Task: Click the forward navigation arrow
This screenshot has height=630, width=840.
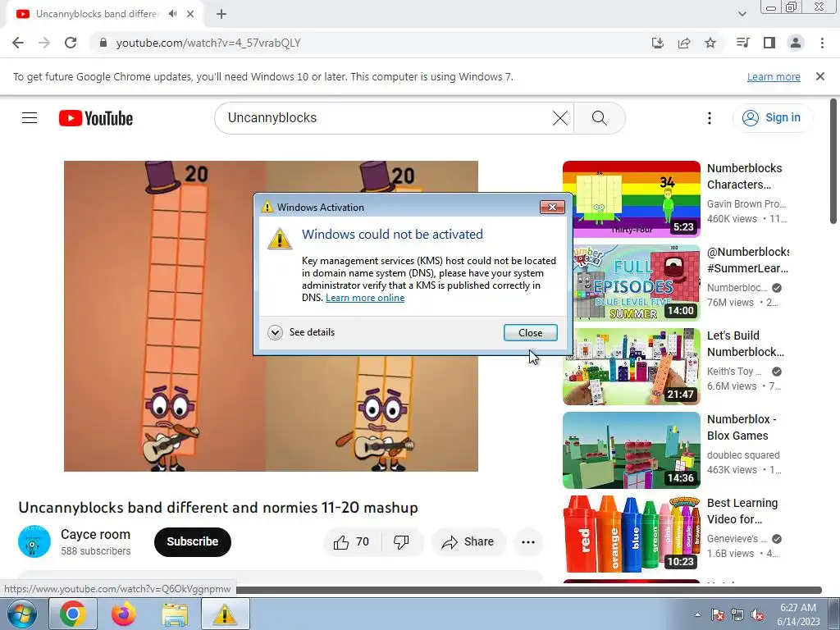Action: [x=44, y=43]
